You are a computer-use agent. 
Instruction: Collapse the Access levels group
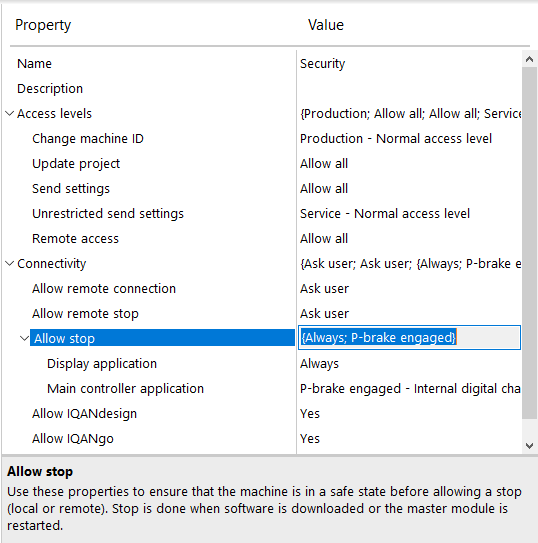[x=10, y=113]
